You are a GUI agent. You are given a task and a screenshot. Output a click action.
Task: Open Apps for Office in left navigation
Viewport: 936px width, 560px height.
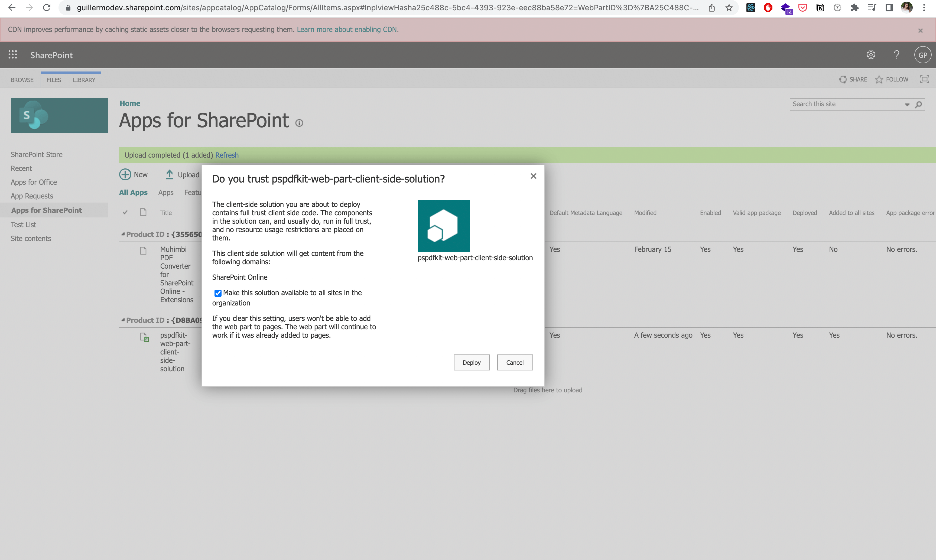pyautogui.click(x=34, y=182)
